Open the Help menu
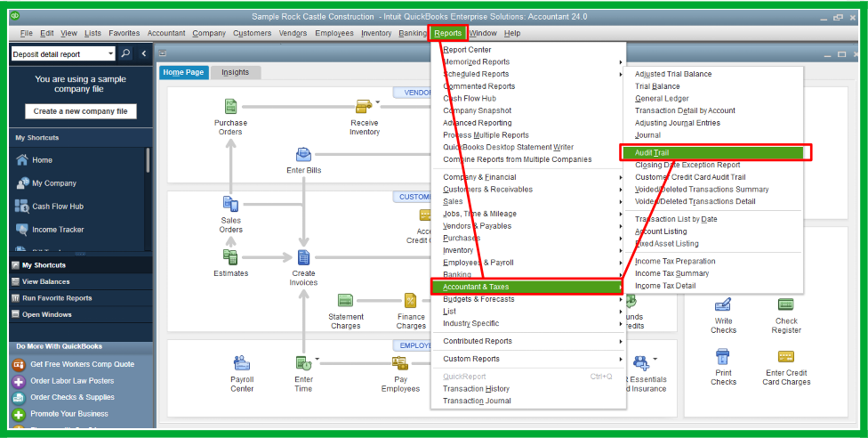The width and height of the screenshot is (868, 438). (512, 33)
